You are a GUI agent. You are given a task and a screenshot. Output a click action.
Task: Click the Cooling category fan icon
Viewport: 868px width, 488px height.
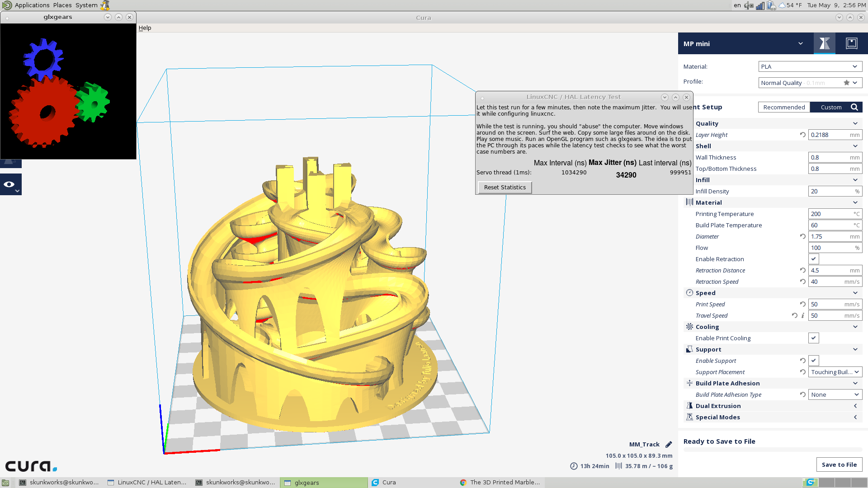click(x=689, y=326)
